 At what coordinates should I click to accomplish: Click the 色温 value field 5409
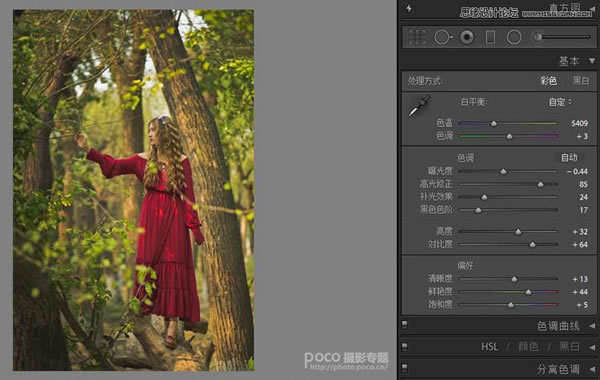(x=579, y=123)
